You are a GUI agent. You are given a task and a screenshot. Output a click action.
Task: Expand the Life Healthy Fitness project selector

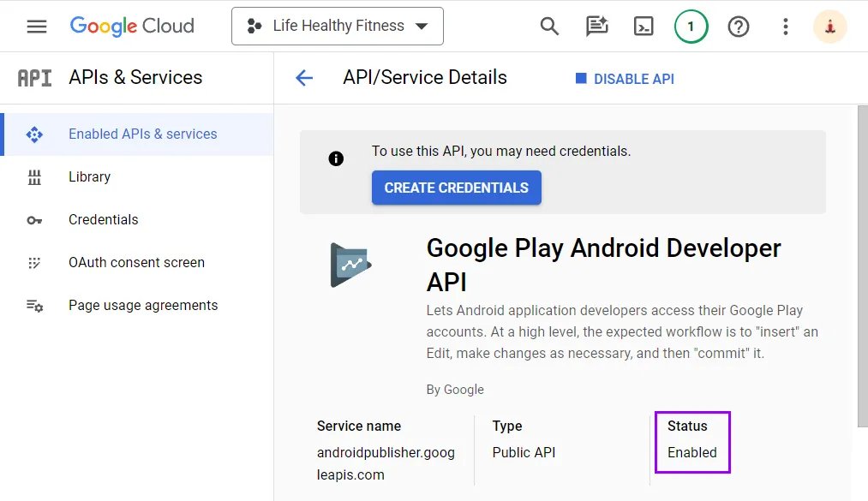point(338,27)
